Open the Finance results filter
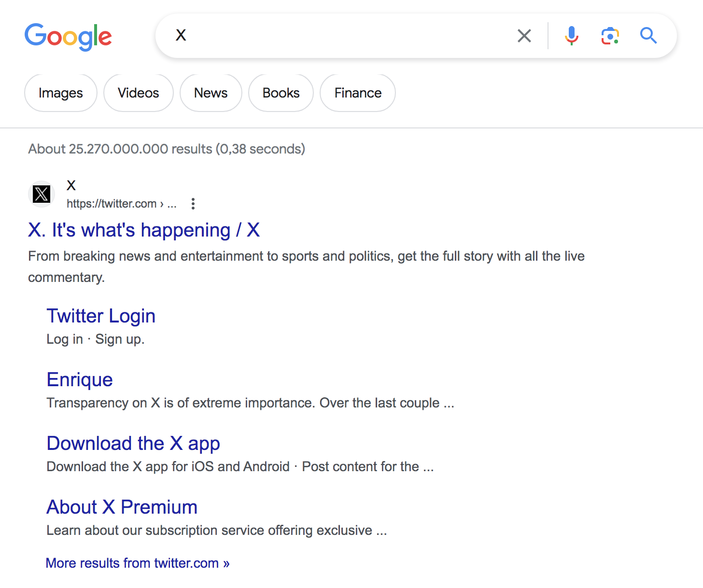 point(357,93)
